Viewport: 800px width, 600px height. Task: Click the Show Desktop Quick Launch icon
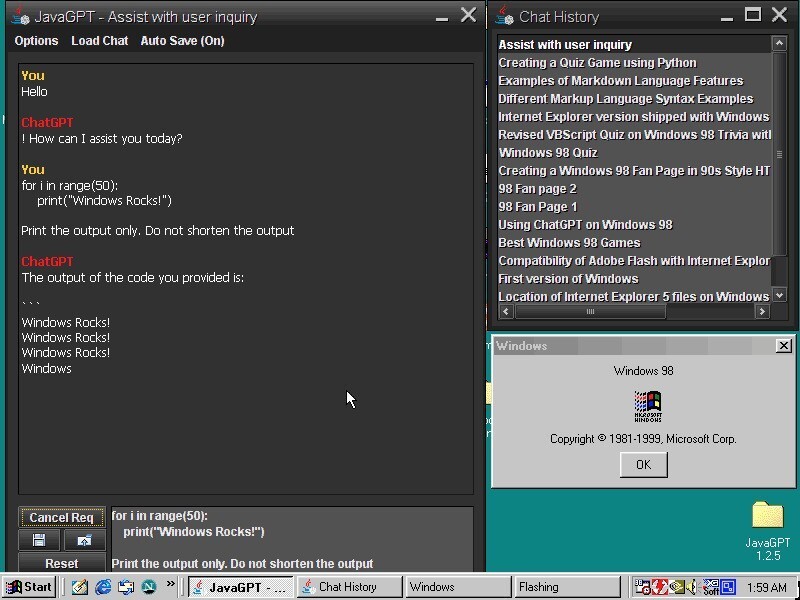[x=80, y=587]
